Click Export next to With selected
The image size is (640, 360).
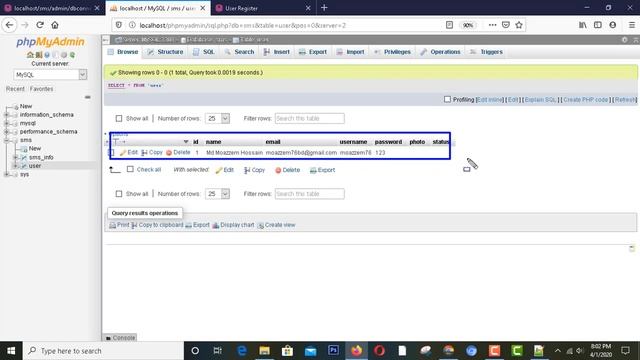click(322, 170)
